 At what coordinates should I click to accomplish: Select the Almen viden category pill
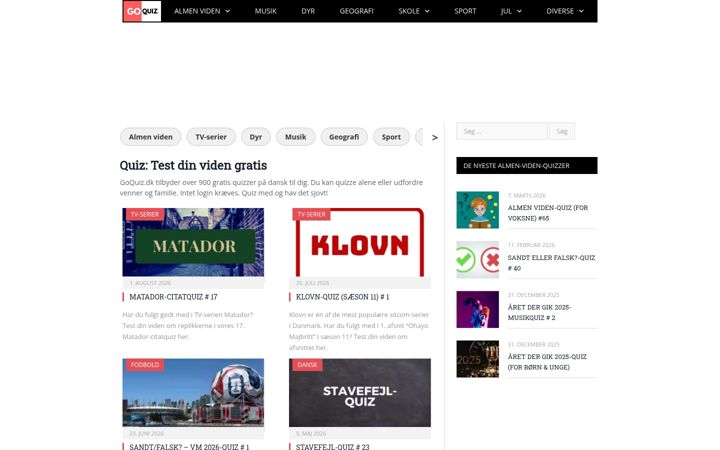151,137
